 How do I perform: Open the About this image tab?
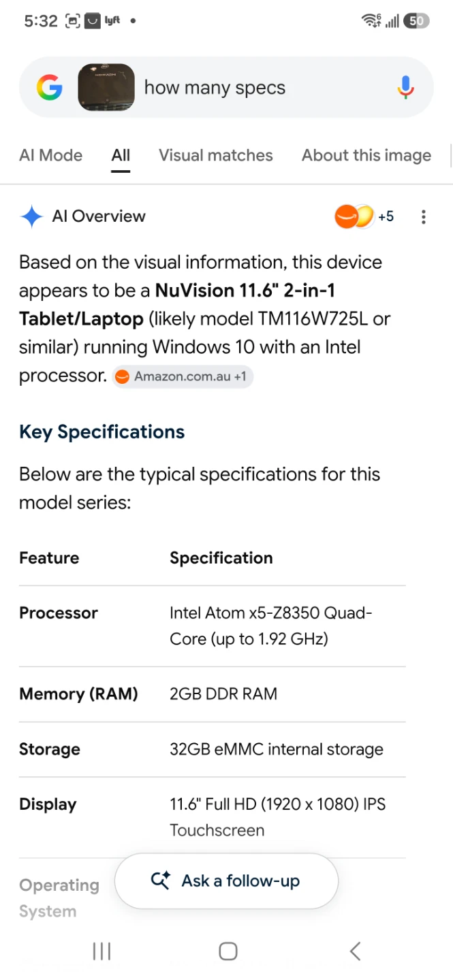tap(366, 155)
